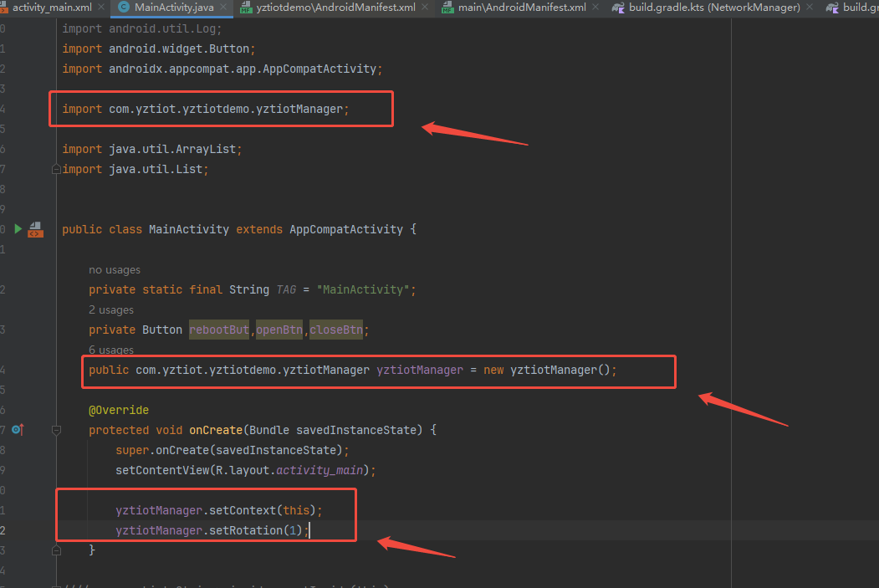Click the "no usages" hint above TAG field
879x588 pixels.
[x=115, y=269]
